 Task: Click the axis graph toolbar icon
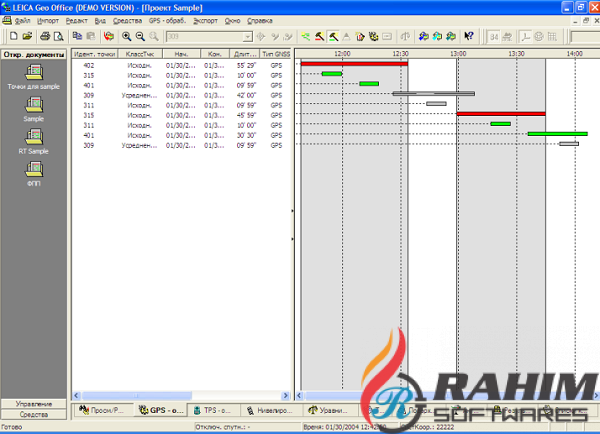525,36
